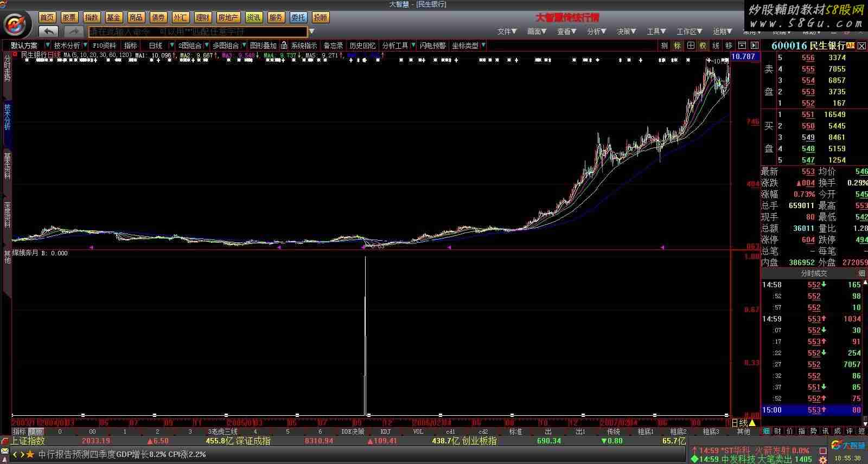Expand the 默认方案 dropdown arrow

(48, 46)
